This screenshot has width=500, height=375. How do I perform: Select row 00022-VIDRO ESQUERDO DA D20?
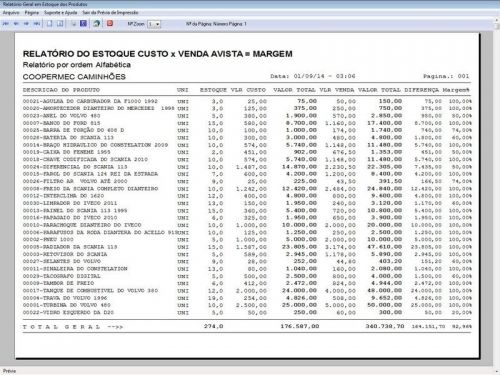[247, 312]
